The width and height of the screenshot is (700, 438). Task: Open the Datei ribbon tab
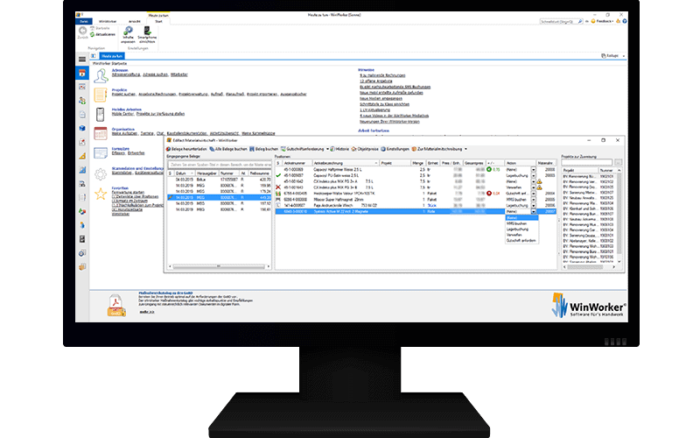(84, 21)
